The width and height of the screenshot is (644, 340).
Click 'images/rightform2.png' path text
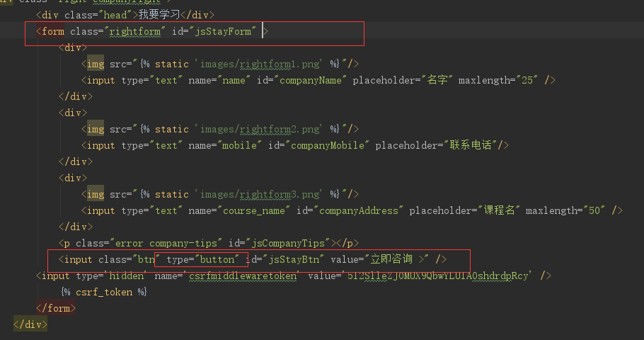tap(260, 129)
